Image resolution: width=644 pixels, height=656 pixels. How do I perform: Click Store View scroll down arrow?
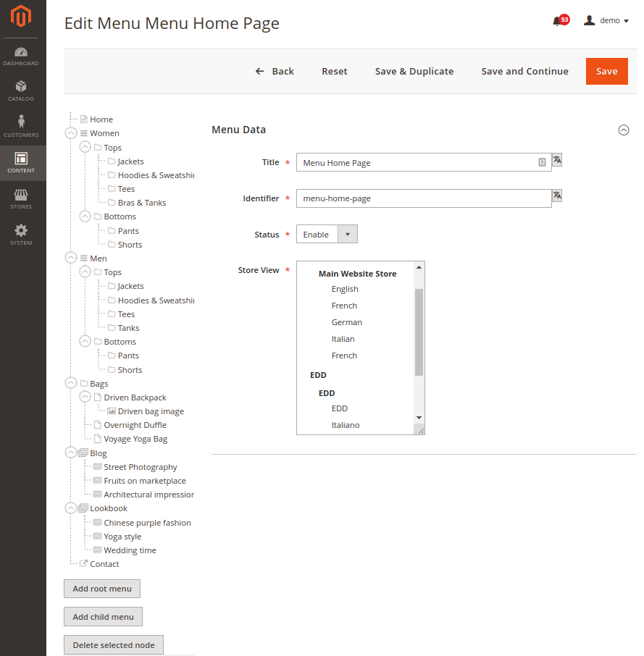pos(419,418)
